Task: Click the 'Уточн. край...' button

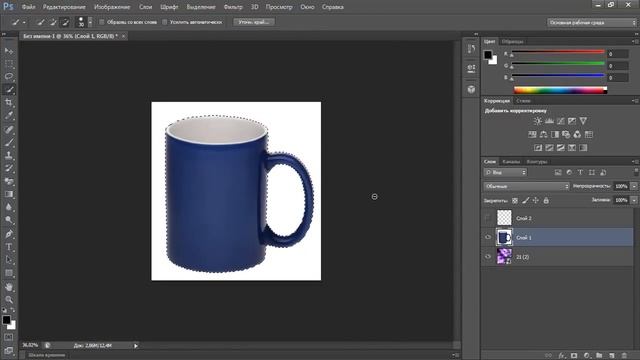Action: [253, 22]
